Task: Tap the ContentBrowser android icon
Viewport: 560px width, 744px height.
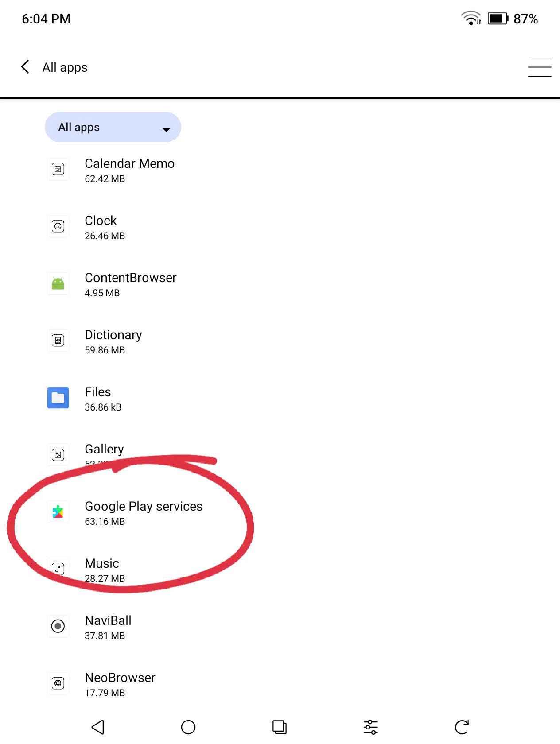Action: click(x=58, y=283)
